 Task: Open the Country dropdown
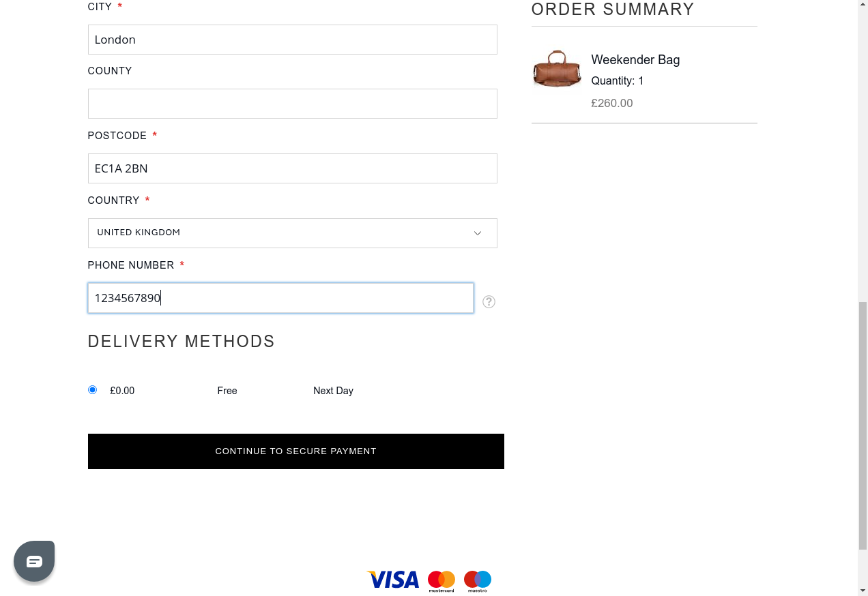(292, 233)
